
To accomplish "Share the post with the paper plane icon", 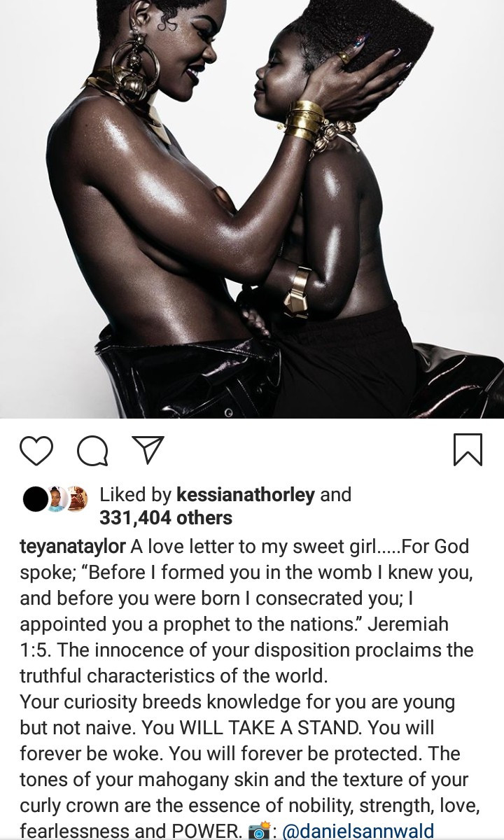I will 148,450.
